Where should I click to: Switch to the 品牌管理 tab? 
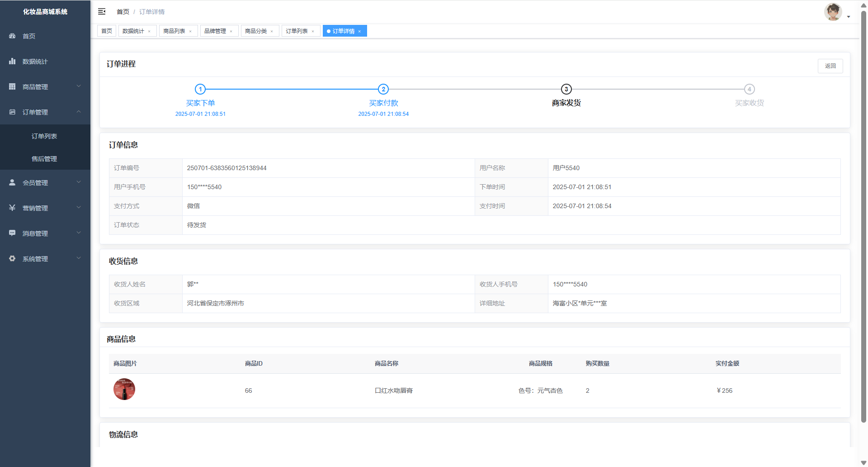215,31
